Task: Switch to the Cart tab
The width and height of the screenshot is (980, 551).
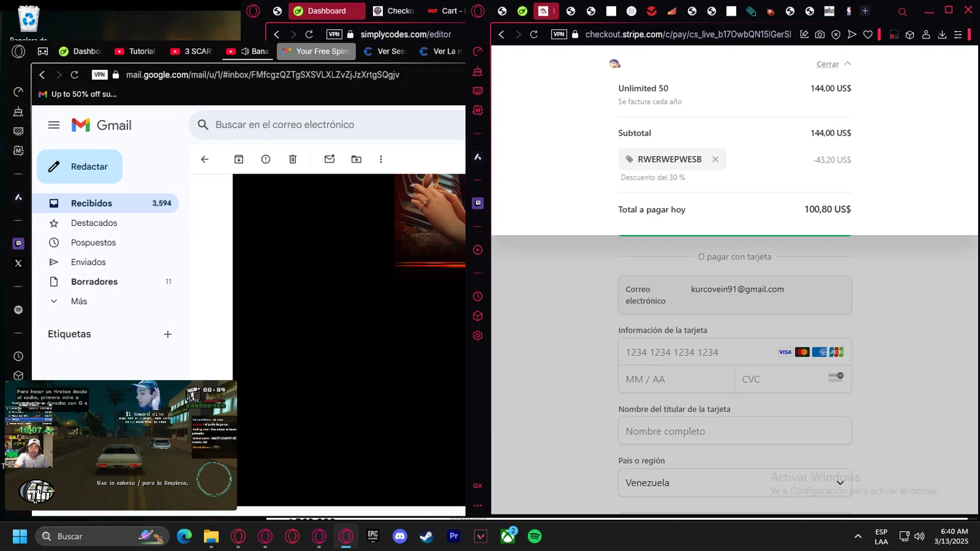Action: [446, 11]
